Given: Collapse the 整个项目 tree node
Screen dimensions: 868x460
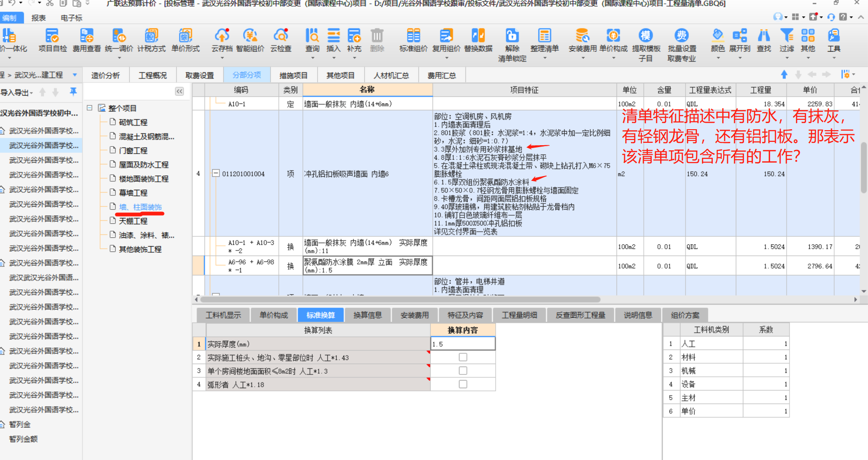Looking at the screenshot, I should coord(90,108).
